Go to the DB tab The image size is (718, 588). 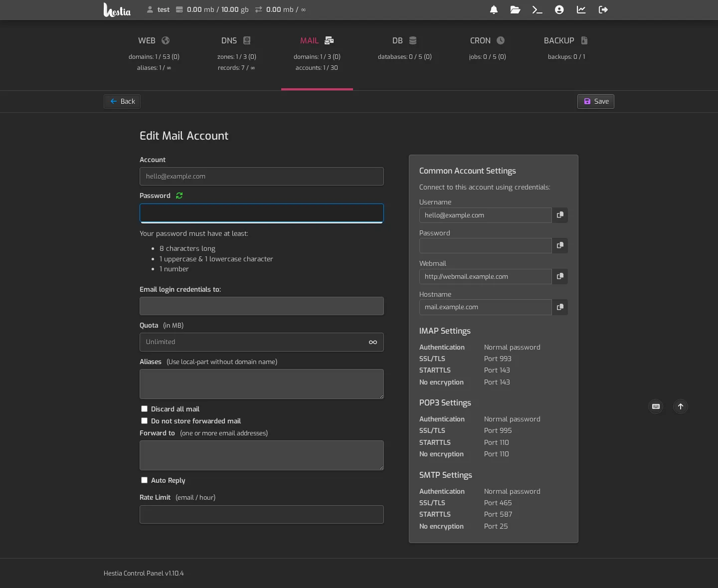(x=405, y=54)
